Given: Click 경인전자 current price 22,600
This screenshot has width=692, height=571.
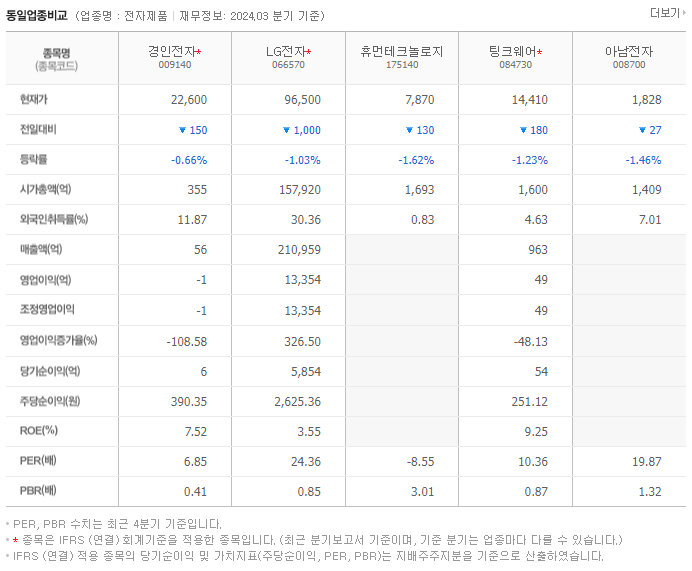Looking at the screenshot, I should 189,100.
